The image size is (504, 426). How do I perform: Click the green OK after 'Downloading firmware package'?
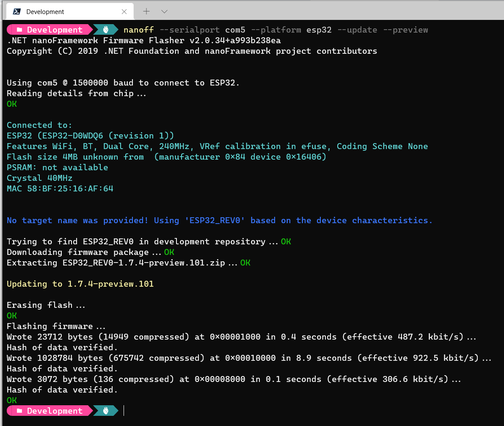[x=169, y=252]
